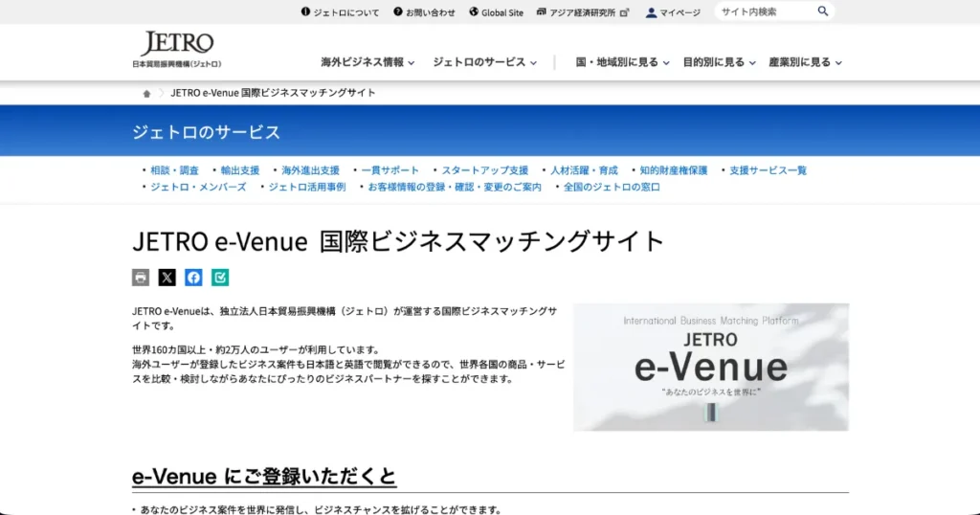
Task: Click the page title JETRO e-Venue 国際ビジネスマッチングサイト
Action: tap(398, 241)
